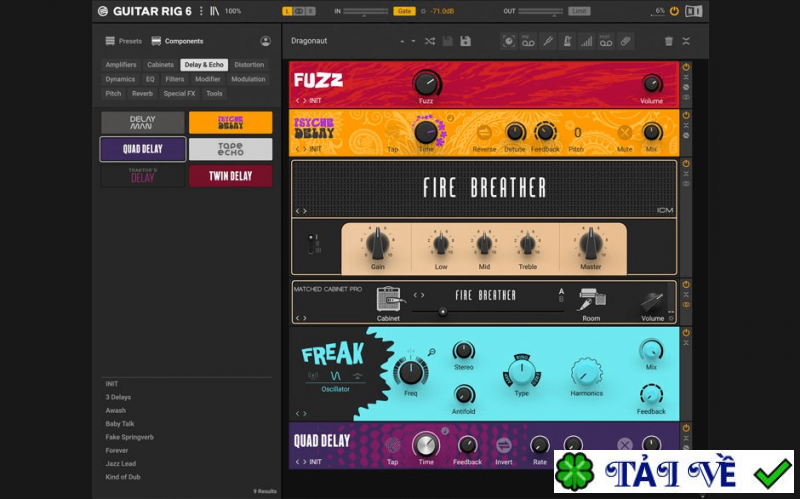Toggle the Psyche Delay power button
800x499 pixels.
686,115
